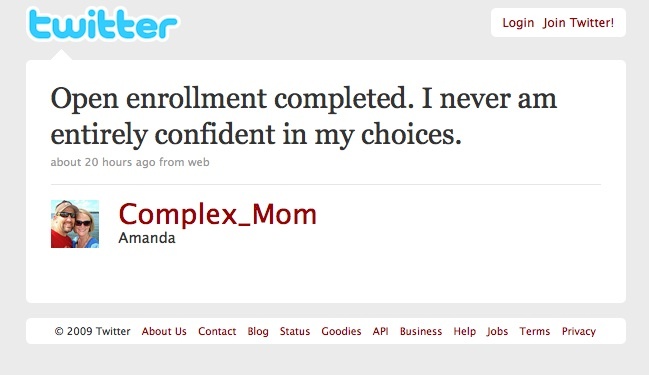Click the Twitter logo
Screen dimensions: 649x375
click(x=103, y=24)
